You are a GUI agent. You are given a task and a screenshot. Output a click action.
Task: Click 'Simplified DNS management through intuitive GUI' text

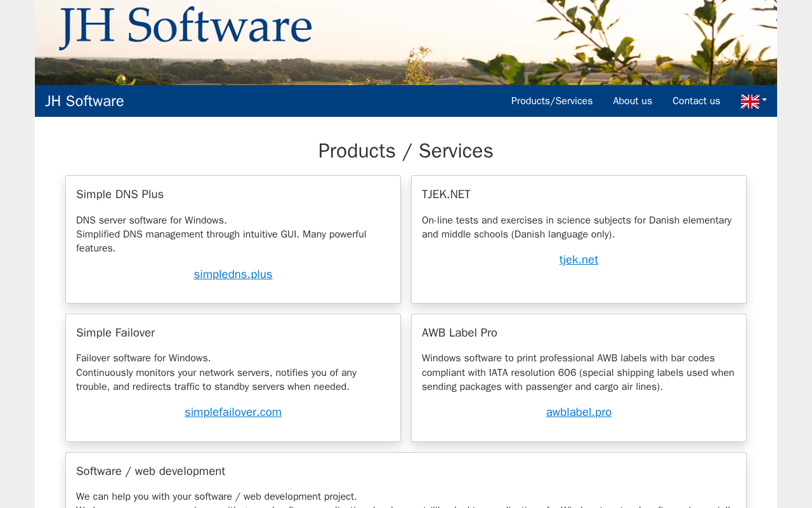coord(221,241)
